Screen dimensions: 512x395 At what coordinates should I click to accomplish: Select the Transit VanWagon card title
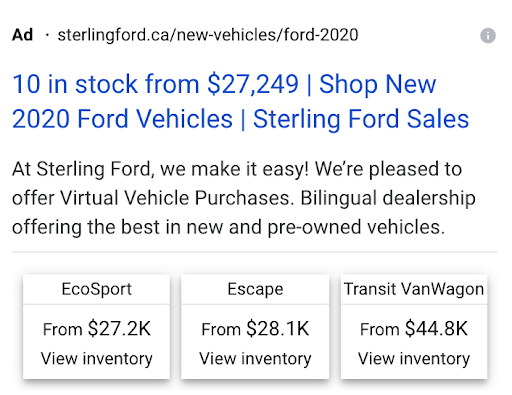[x=414, y=289]
